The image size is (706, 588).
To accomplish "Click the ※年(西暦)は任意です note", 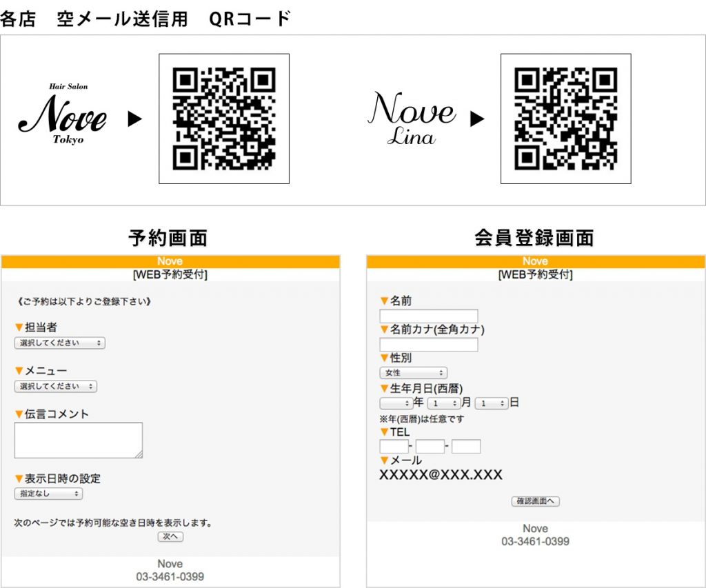I will click(x=421, y=419).
